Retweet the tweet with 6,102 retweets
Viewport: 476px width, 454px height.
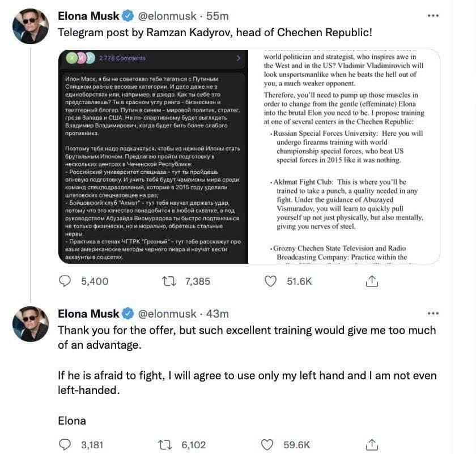coord(165,445)
